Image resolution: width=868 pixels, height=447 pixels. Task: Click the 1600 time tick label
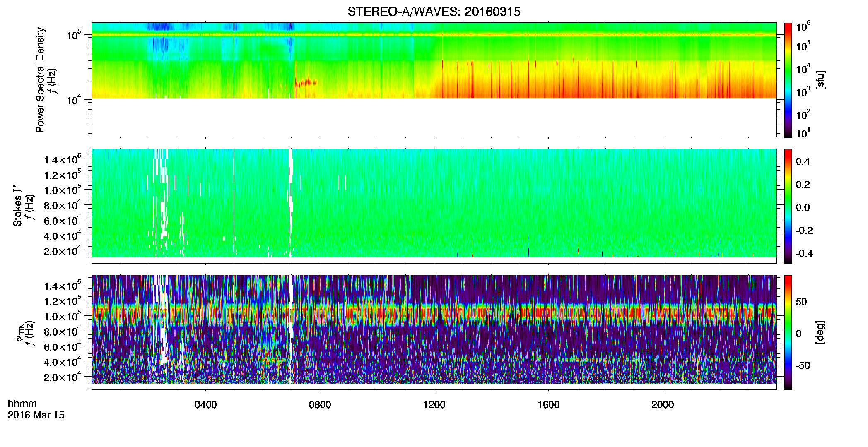[x=548, y=405]
